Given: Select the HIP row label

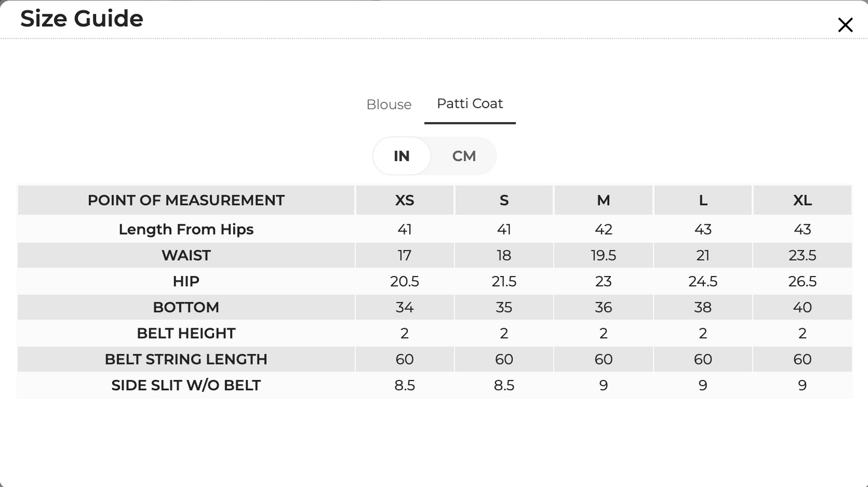Looking at the screenshot, I should point(186,281).
